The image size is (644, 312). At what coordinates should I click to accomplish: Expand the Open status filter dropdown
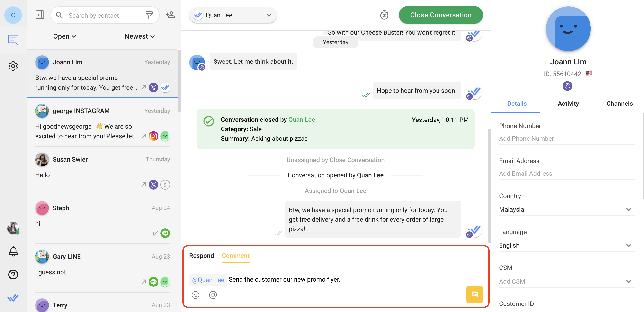[x=64, y=36]
